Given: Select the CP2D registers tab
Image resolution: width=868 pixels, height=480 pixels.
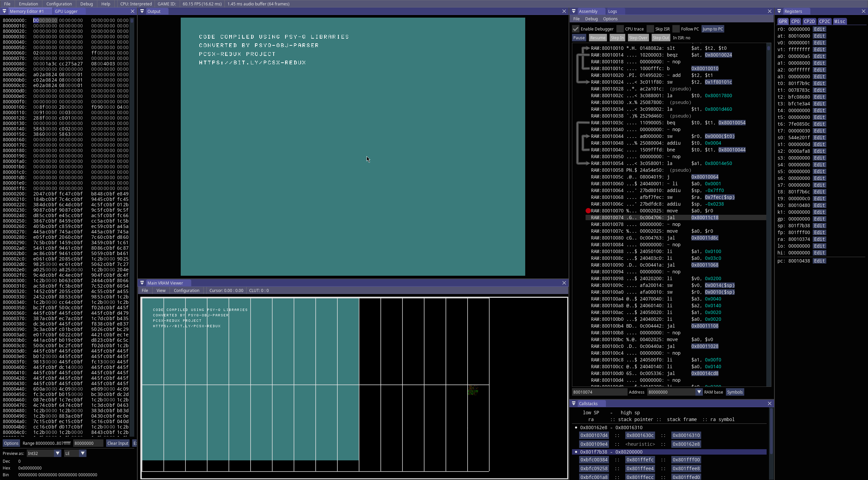Looking at the screenshot, I should 809,21.
